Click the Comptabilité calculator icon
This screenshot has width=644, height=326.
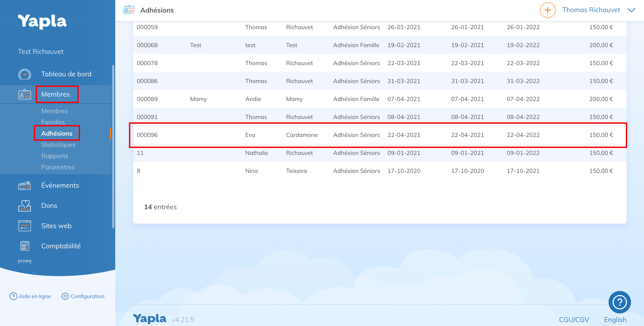tap(24, 246)
